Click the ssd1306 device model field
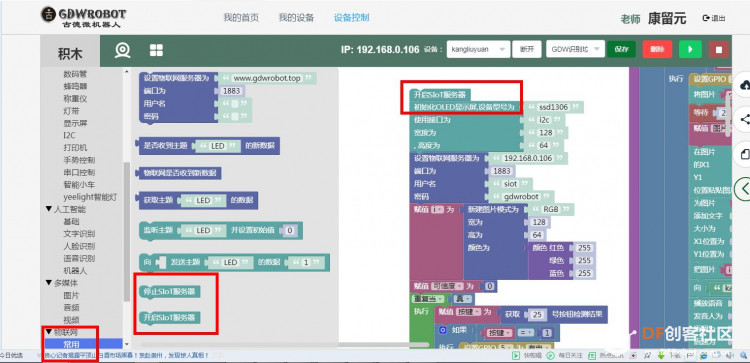 (553, 107)
